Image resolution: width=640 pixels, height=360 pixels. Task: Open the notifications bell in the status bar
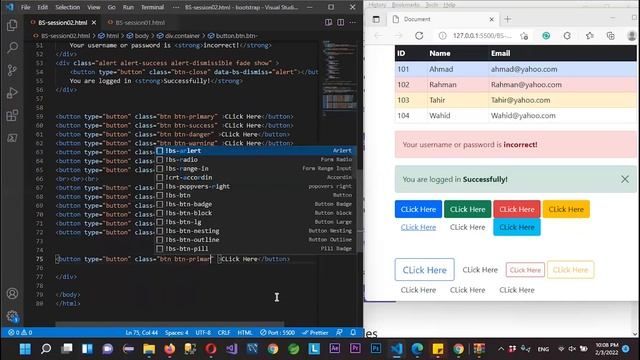coord(353,333)
